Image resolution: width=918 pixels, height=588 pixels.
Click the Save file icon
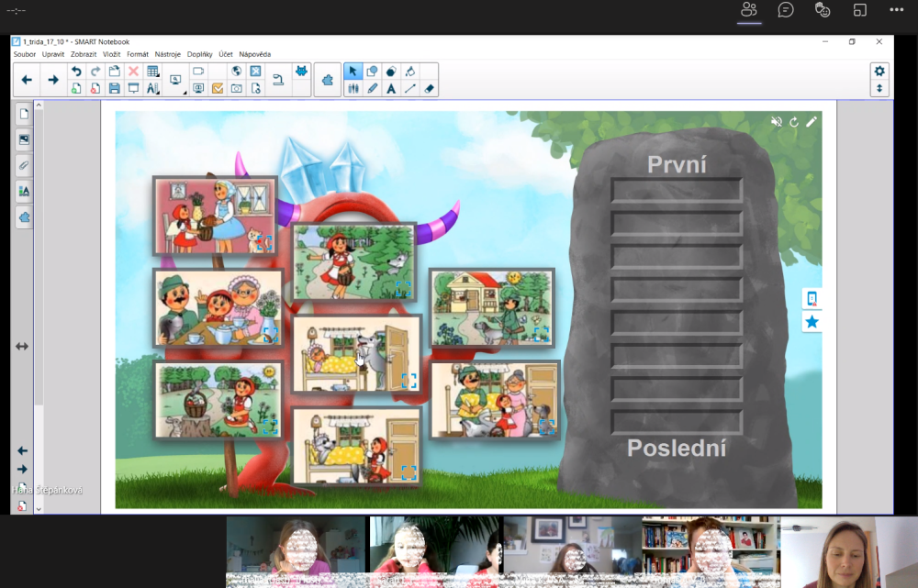(115, 89)
